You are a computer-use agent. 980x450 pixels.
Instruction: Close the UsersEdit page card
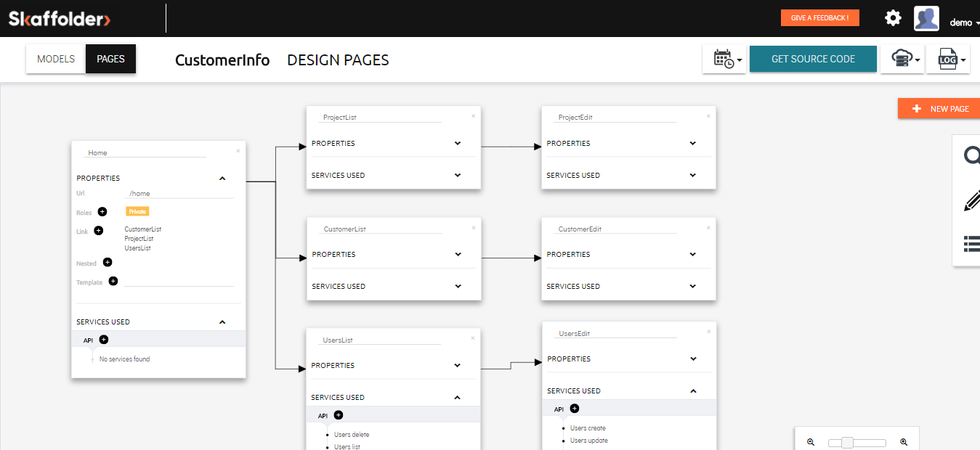709,332
